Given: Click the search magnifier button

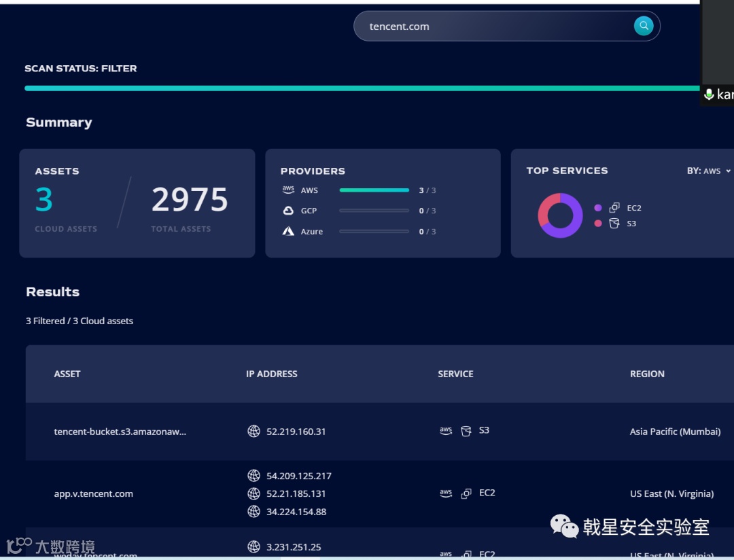Looking at the screenshot, I should coord(644,26).
